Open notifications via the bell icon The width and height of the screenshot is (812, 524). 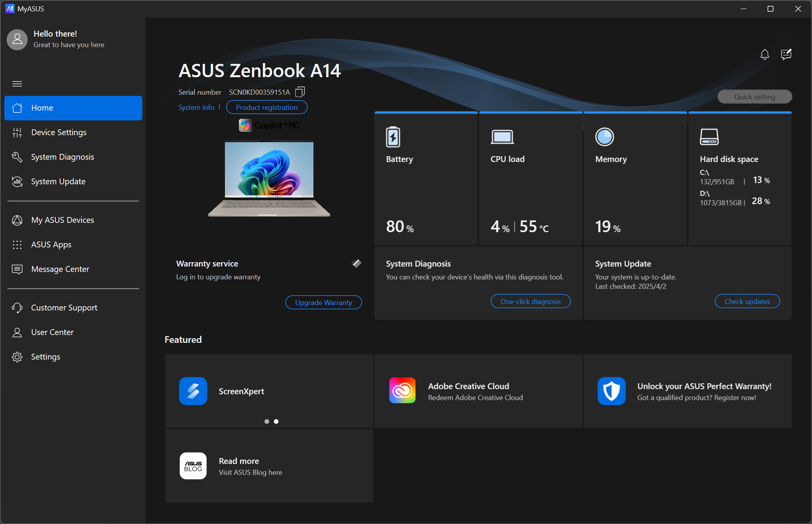click(764, 55)
